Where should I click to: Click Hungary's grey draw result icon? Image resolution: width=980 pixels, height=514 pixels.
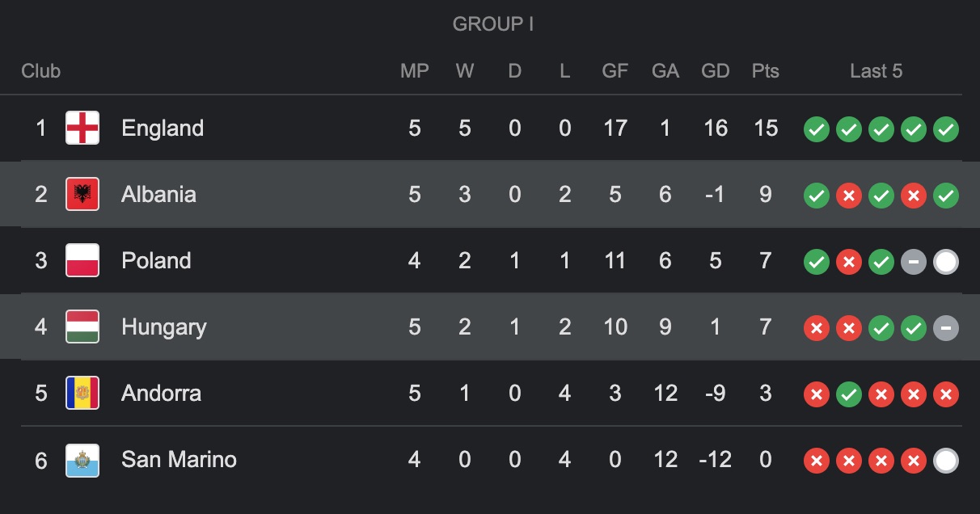pos(946,327)
